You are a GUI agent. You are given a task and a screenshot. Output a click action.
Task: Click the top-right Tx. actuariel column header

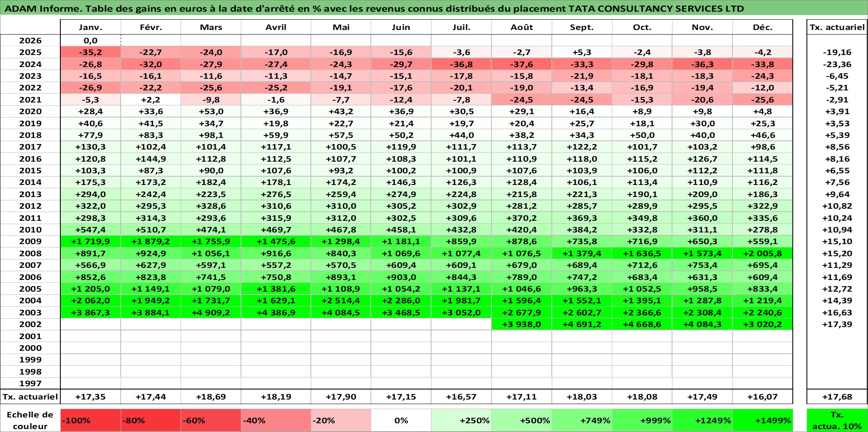837,27
